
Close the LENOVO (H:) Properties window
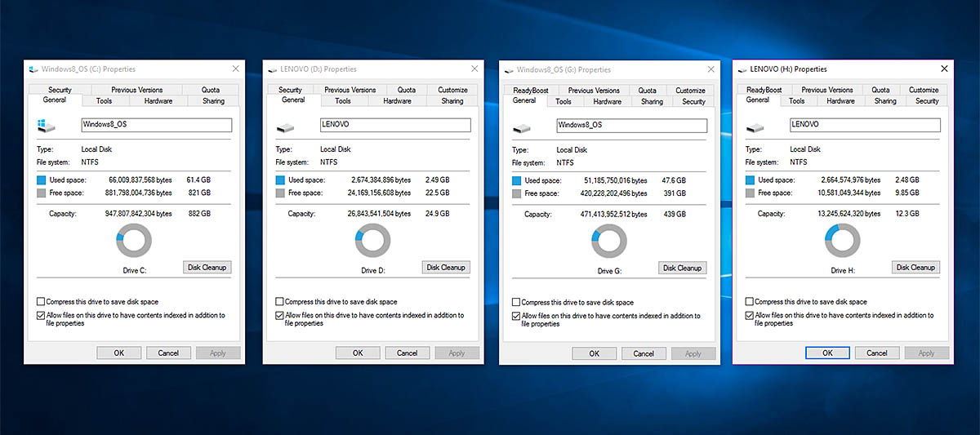tap(945, 69)
